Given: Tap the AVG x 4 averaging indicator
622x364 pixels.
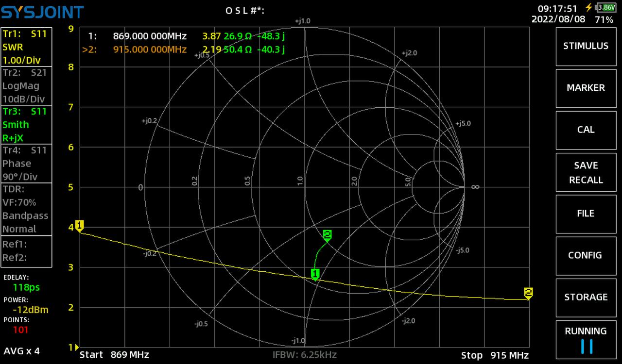Looking at the screenshot, I should [22, 351].
